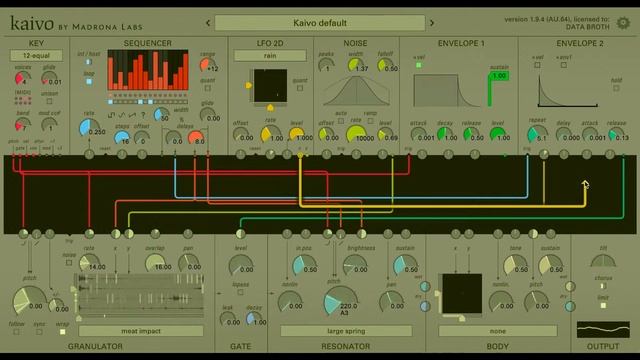Go to the next preset arrow
The width and height of the screenshot is (640, 360).
point(432,23)
